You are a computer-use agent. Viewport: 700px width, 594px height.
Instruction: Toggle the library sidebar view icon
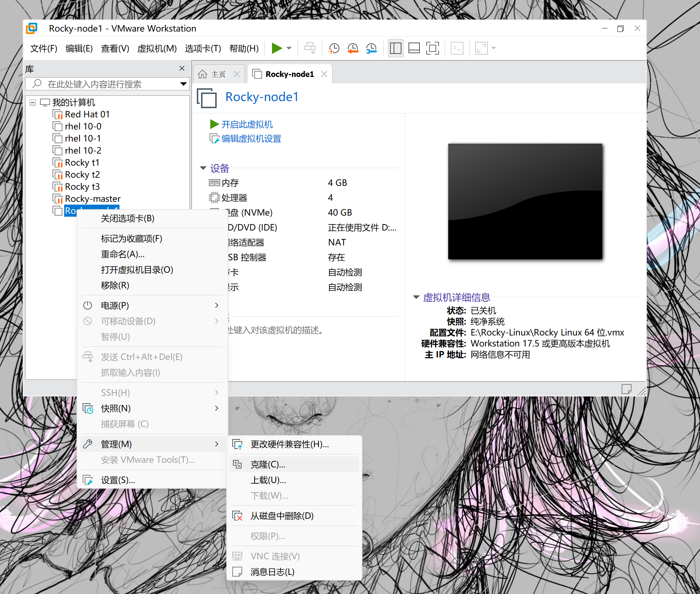pyautogui.click(x=395, y=48)
